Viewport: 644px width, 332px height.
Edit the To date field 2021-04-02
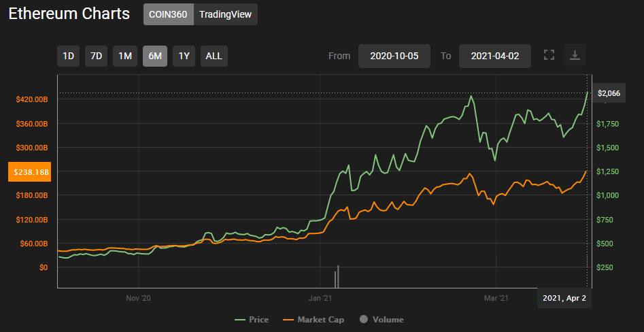click(495, 56)
